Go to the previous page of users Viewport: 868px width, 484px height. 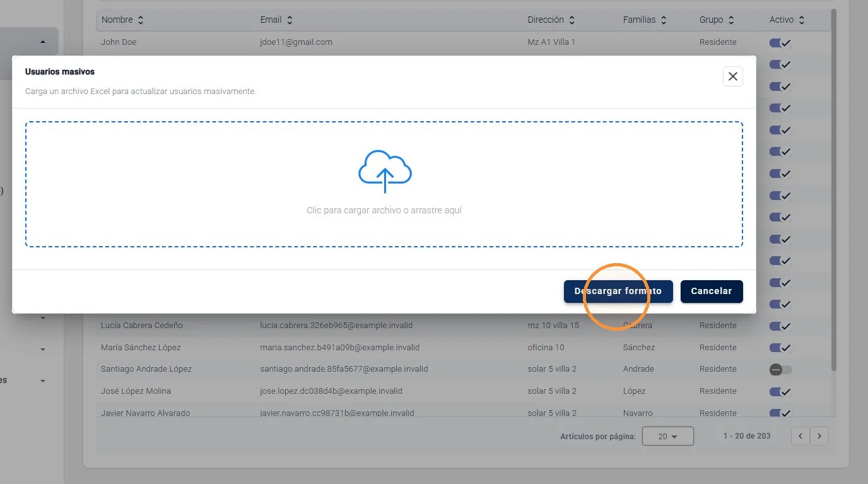(x=801, y=436)
